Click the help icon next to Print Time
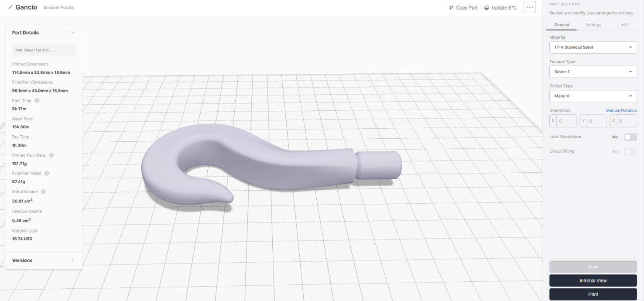 [x=37, y=101]
